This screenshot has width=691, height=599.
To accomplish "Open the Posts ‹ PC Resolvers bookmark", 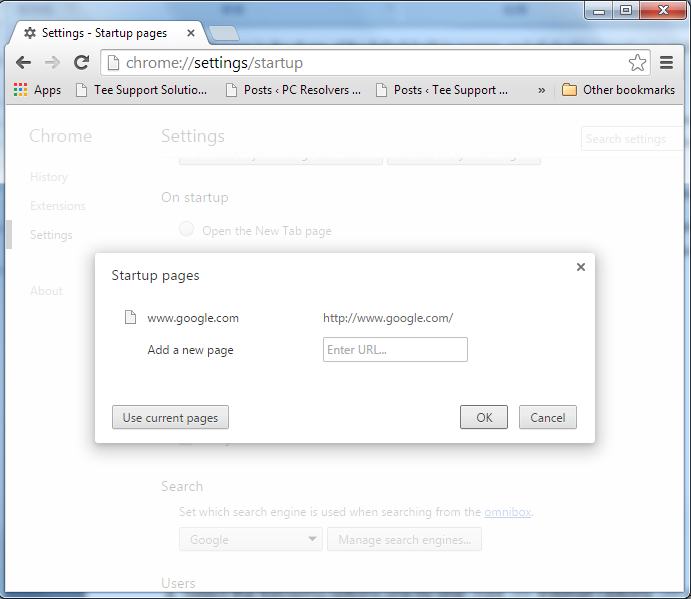I will pyautogui.click(x=293, y=90).
